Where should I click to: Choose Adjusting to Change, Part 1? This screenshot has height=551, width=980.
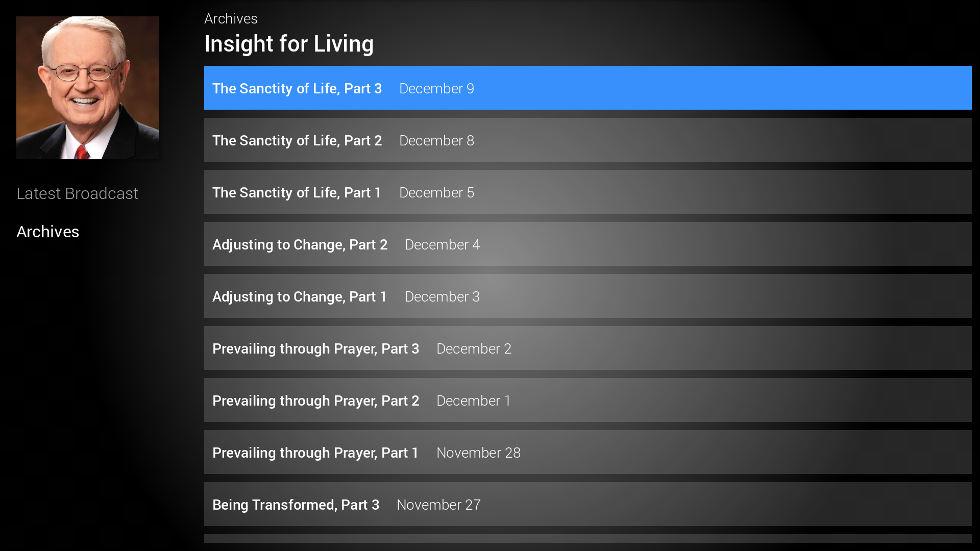coord(299,296)
